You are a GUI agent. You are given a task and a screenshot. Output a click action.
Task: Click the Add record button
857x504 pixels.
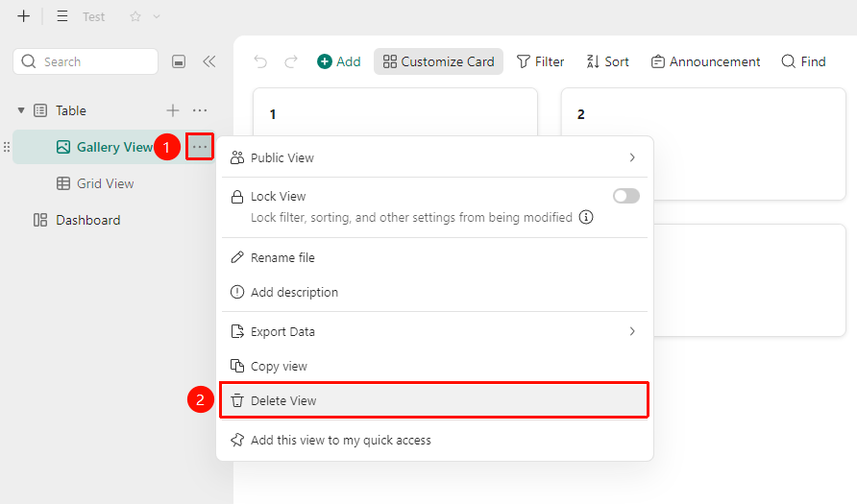pos(339,61)
